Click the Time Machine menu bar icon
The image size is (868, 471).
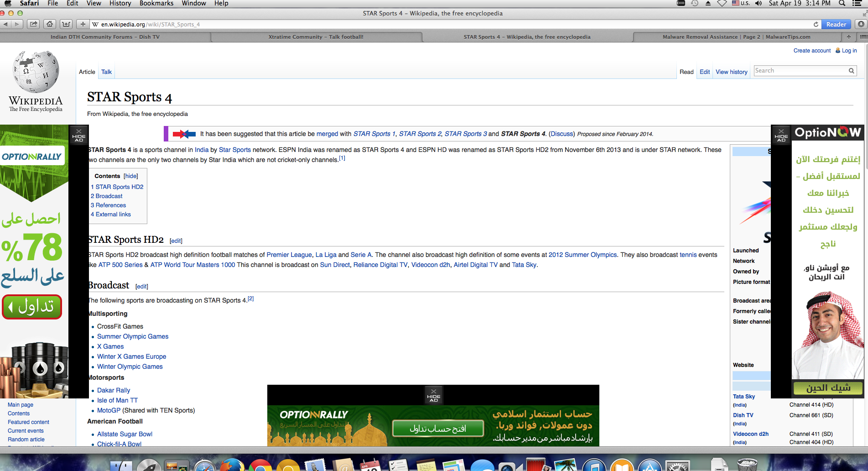tap(695, 3)
